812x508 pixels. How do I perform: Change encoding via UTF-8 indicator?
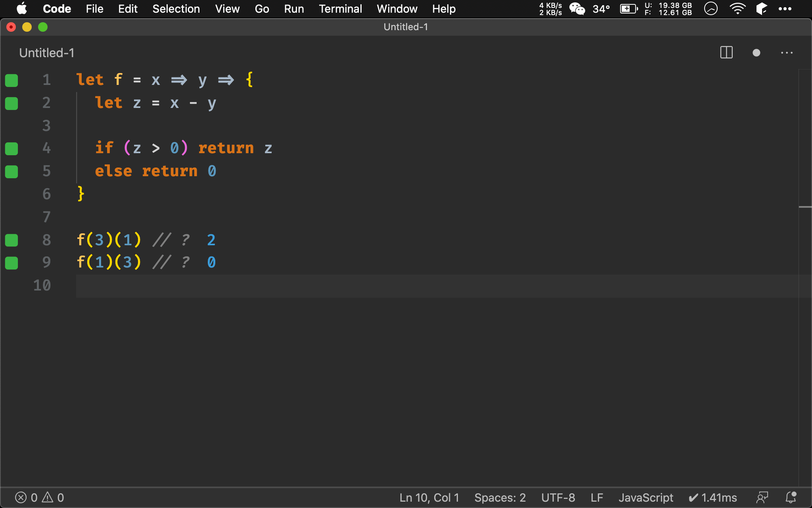coord(558,497)
